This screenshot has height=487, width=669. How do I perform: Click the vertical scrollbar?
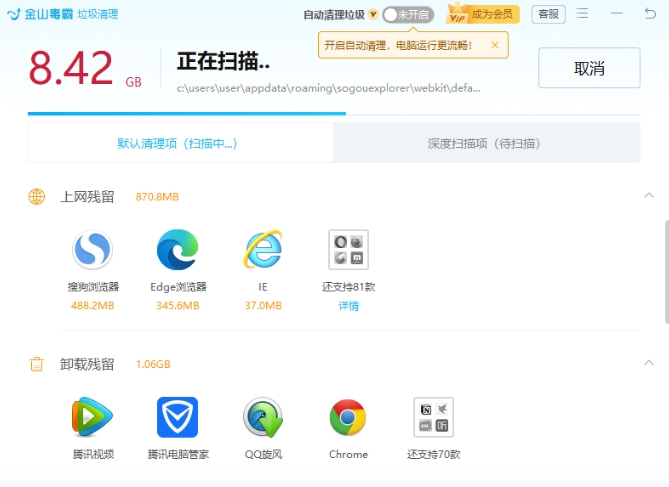pos(667,272)
